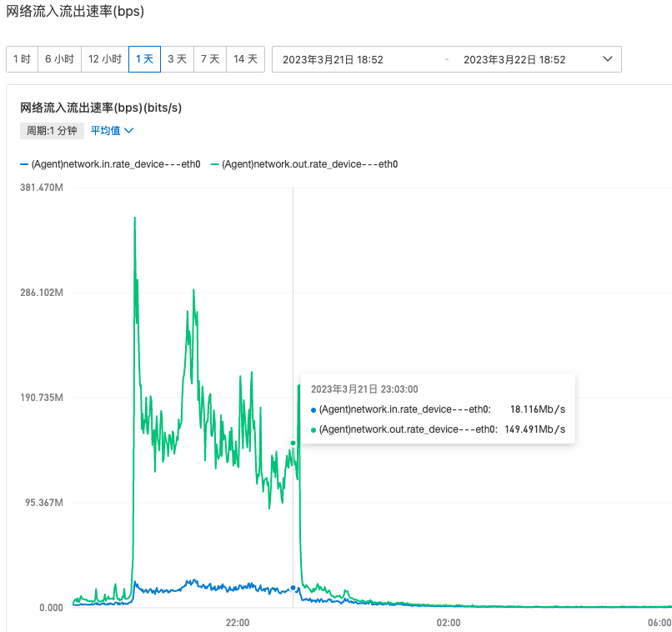
Task: Select the active 1 天 range button
Action: 144,59
